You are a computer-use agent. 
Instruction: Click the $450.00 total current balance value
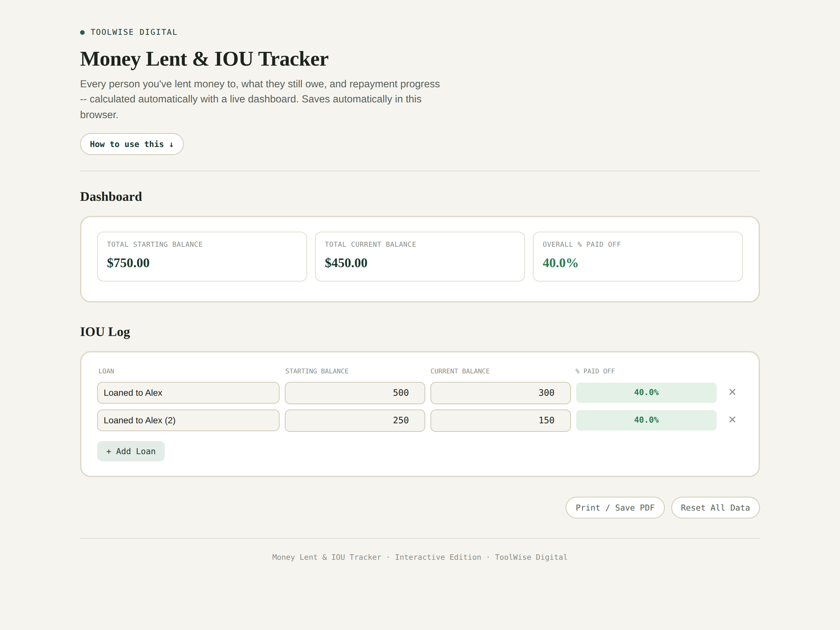(x=346, y=263)
